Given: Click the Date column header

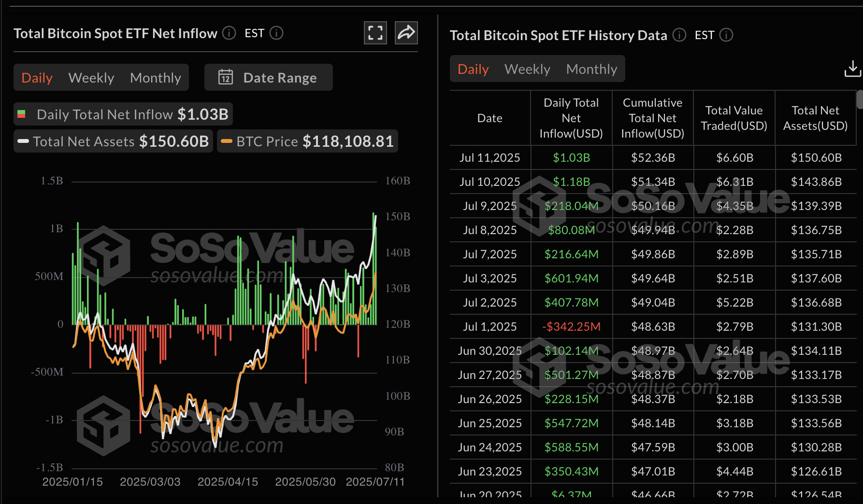Looking at the screenshot, I should [x=490, y=118].
